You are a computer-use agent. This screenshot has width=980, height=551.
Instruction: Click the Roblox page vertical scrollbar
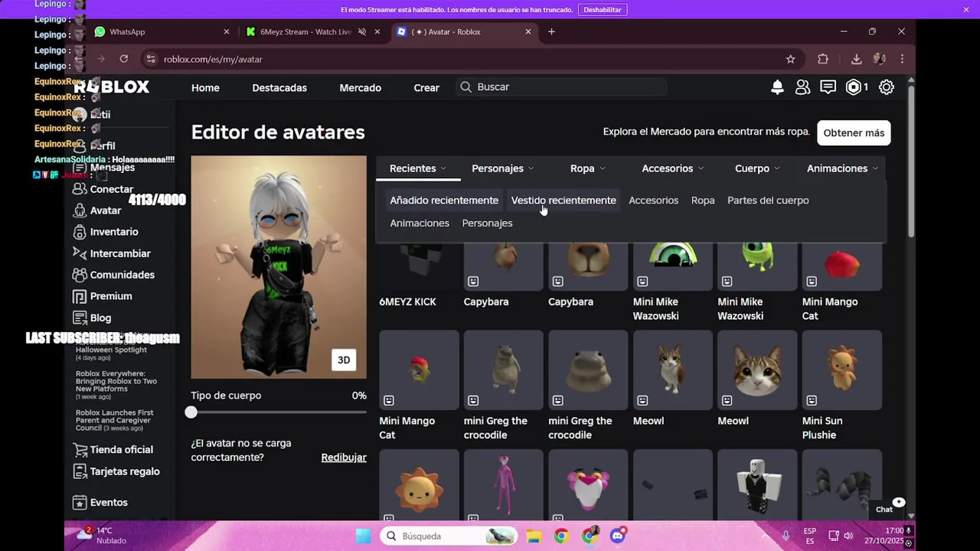[910, 161]
